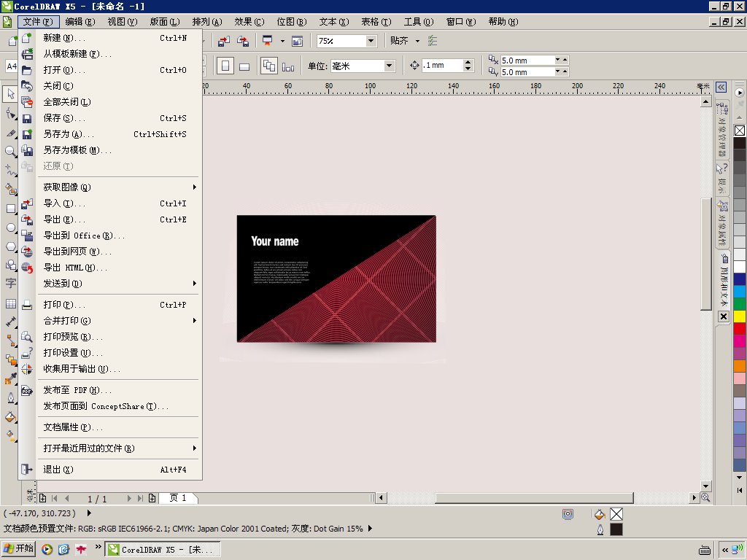Select the Table tool in toolbox
This screenshot has width=747, height=560.
point(10,304)
